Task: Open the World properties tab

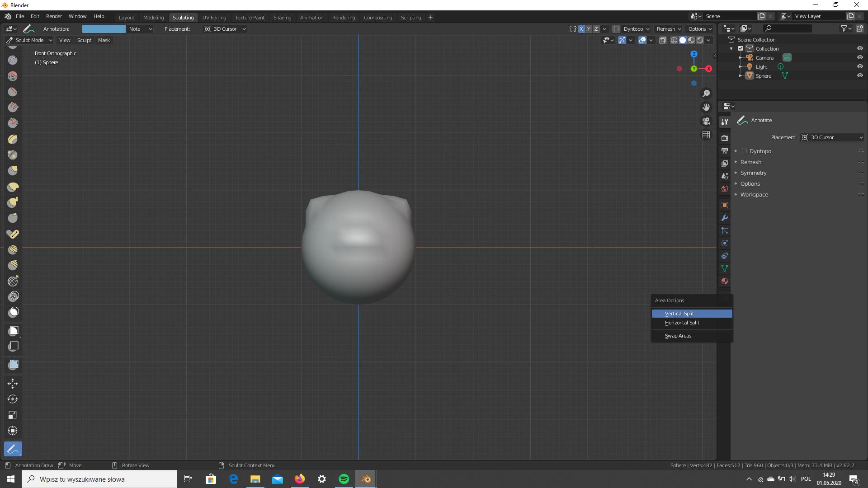Action: pyautogui.click(x=725, y=189)
